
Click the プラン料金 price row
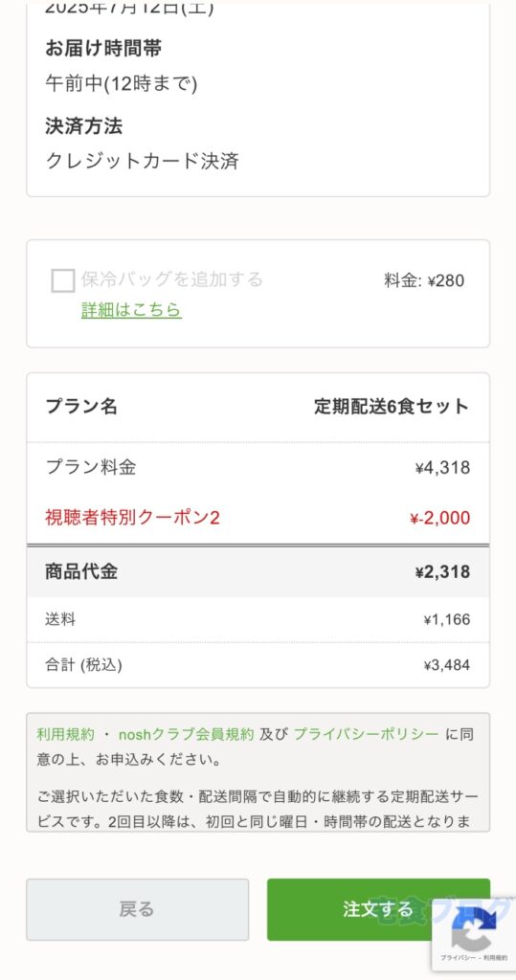click(258, 467)
